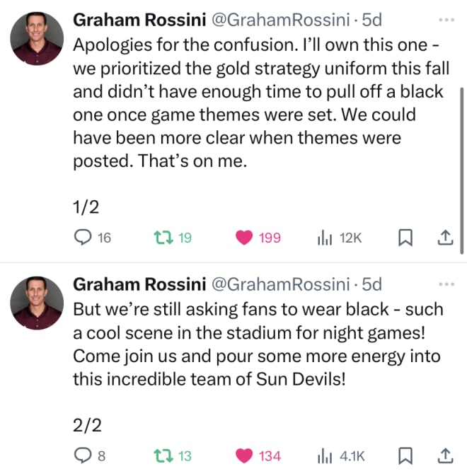Image resolution: width=467 pixels, height=476 pixels.
Task: View analytics showing 12K views
Action: (x=339, y=238)
